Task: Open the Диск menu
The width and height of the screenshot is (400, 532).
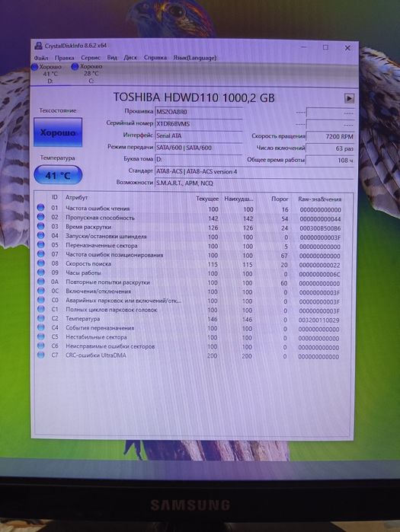Action: 130,58
